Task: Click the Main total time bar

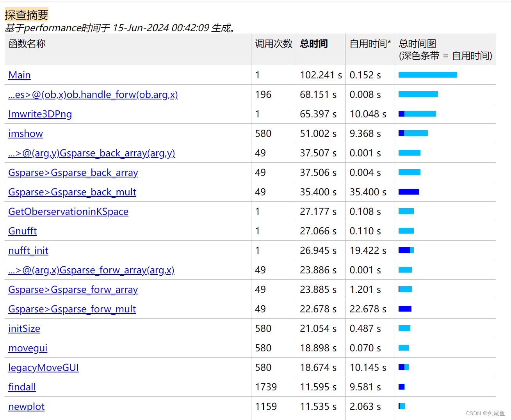Action: point(428,74)
